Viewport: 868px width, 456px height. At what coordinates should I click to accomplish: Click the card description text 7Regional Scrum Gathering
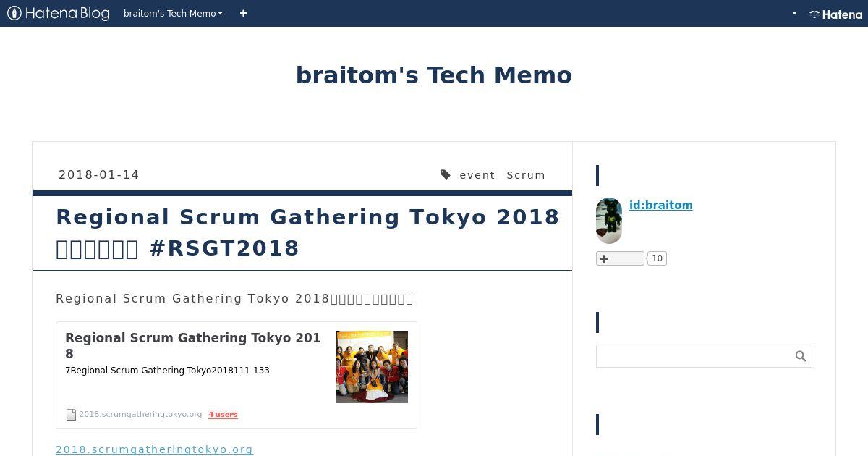[x=167, y=371]
